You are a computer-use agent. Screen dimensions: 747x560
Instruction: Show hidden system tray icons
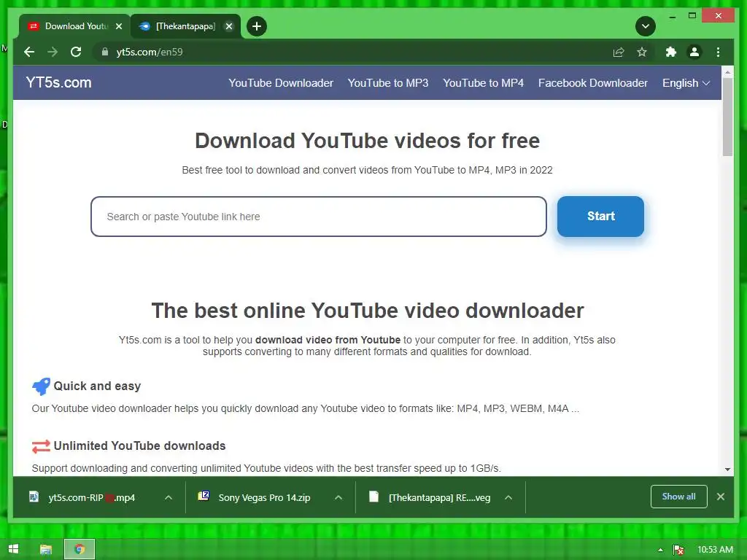(660, 550)
